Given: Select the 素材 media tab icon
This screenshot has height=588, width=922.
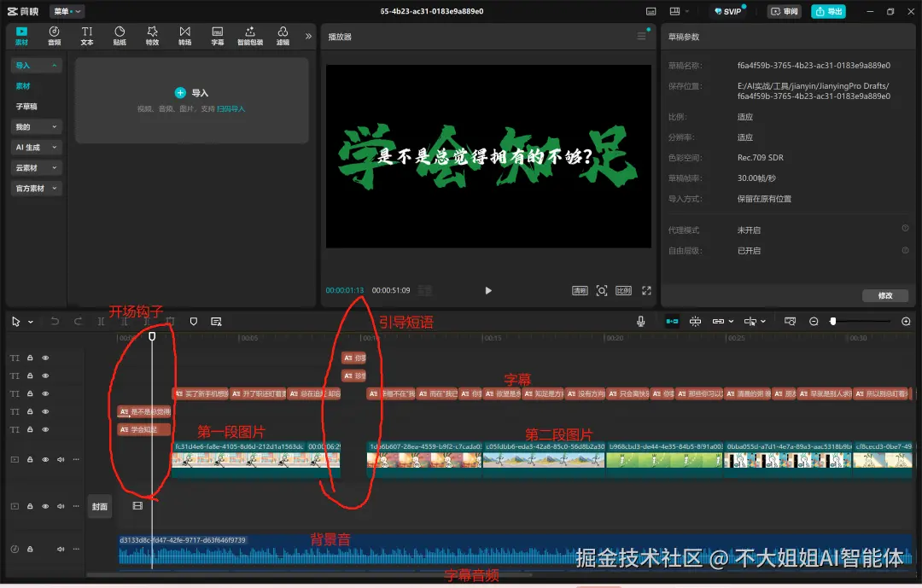Looking at the screenshot, I should (x=21, y=36).
